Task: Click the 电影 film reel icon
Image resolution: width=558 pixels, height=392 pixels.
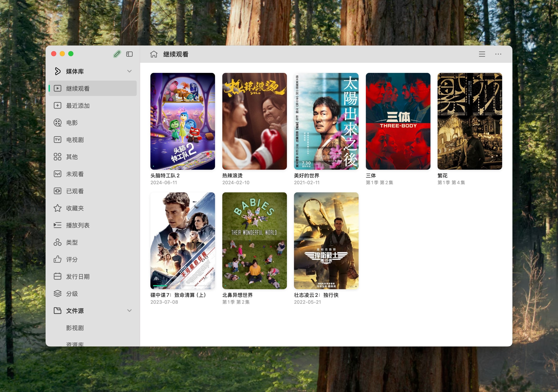Action: pyautogui.click(x=58, y=122)
